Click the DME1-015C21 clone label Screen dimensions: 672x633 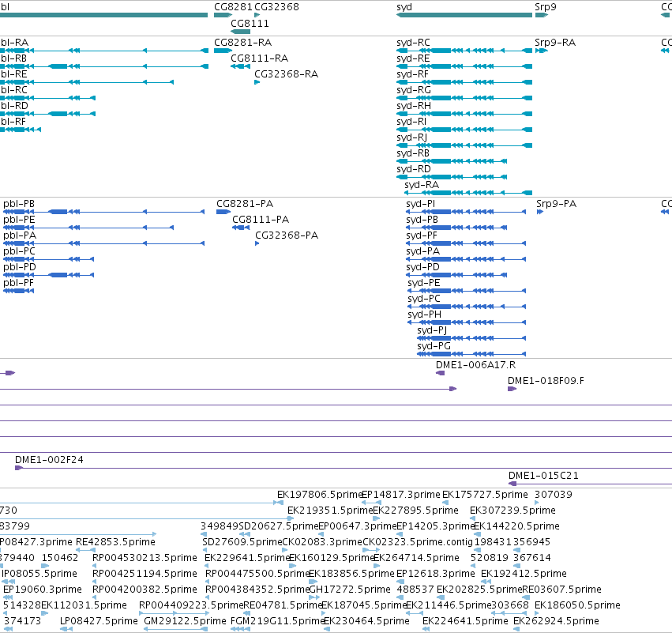(543, 476)
